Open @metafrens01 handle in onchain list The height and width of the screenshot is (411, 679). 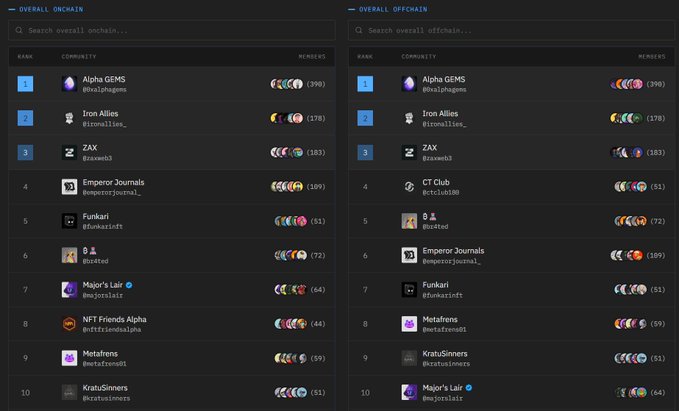tap(104, 364)
